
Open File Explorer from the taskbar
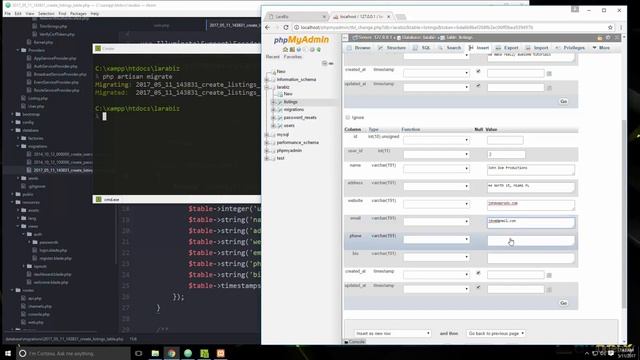click(x=155, y=353)
